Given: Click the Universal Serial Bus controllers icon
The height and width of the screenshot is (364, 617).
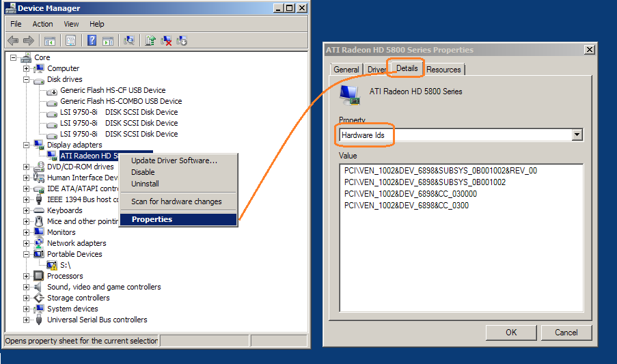Looking at the screenshot, I should tap(39, 320).
